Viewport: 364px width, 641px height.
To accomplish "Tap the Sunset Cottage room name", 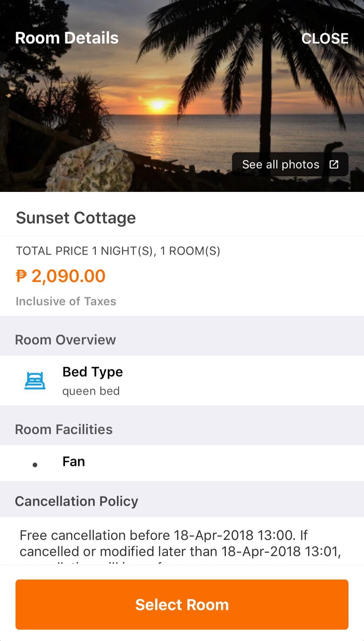I will (x=76, y=218).
